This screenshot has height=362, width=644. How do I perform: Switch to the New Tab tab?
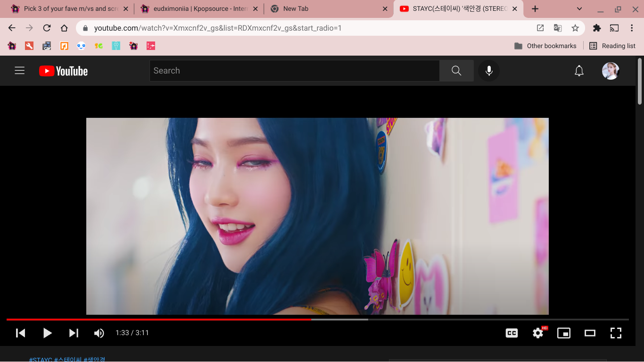click(329, 8)
